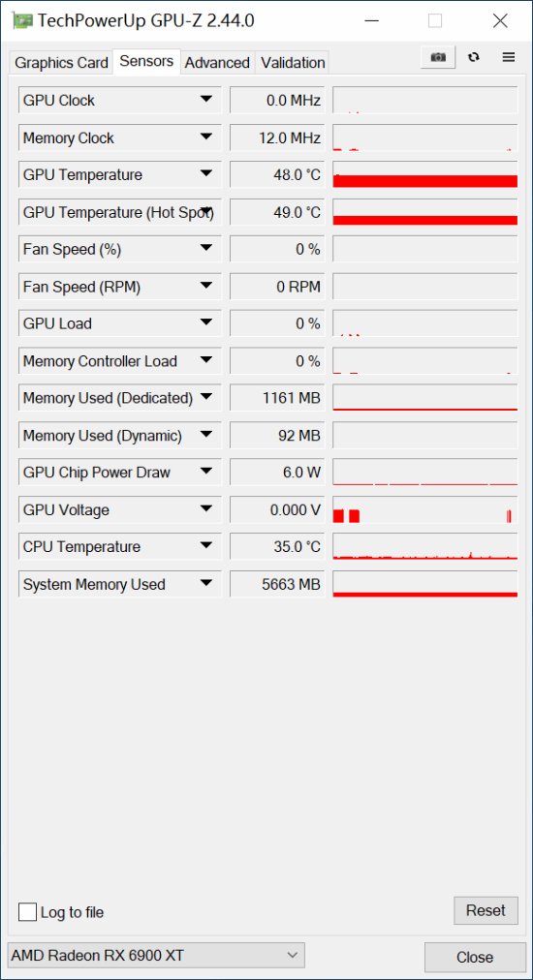The height and width of the screenshot is (980, 533).
Task: Switch to the Graphics Card tab
Action: point(61,63)
